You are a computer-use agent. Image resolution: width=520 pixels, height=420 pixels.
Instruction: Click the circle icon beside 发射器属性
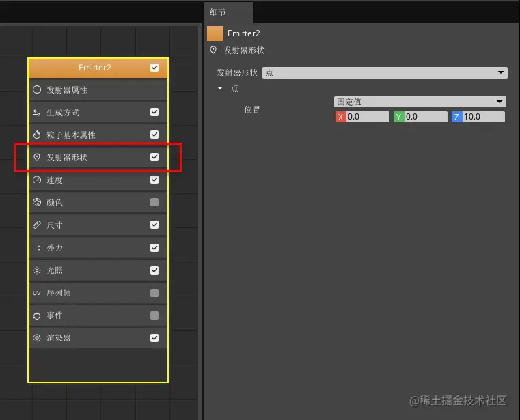pyautogui.click(x=37, y=90)
